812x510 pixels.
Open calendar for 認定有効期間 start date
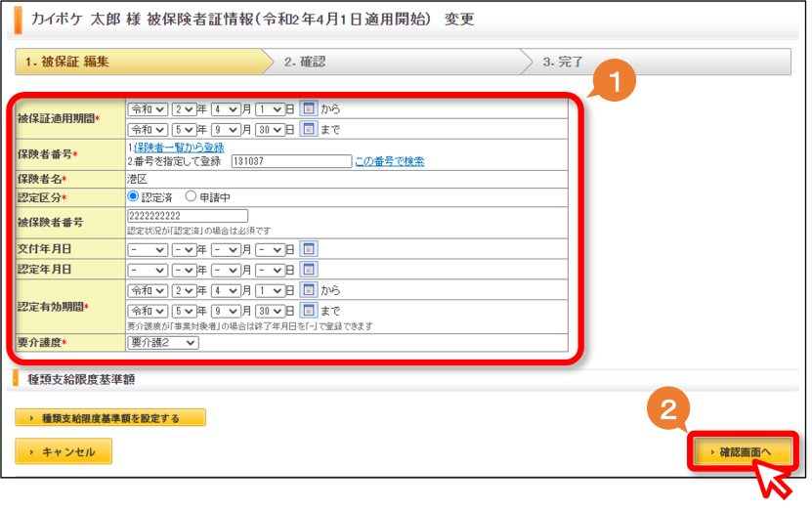tap(309, 290)
